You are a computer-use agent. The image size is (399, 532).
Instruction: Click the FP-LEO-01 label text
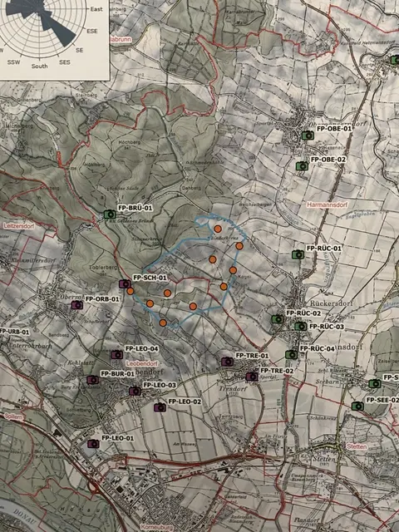tap(118, 438)
